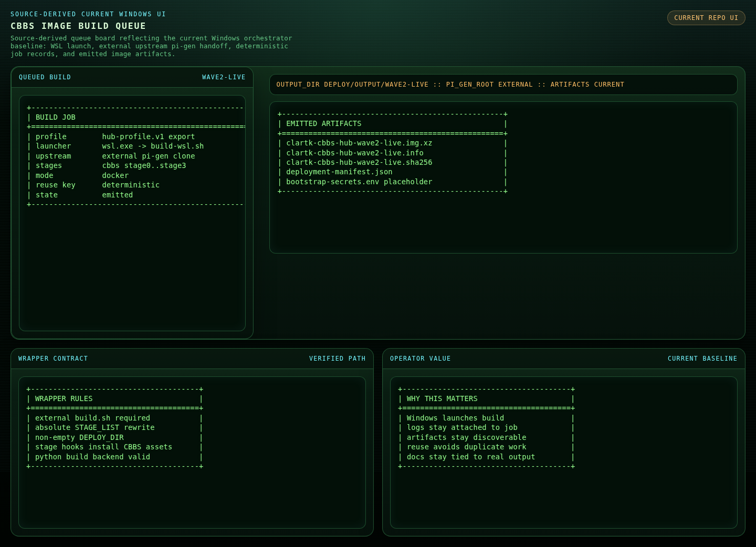This screenshot has width=756, height=547.
Task: Click the CURRENT REPO UI badge
Action: coord(706,18)
